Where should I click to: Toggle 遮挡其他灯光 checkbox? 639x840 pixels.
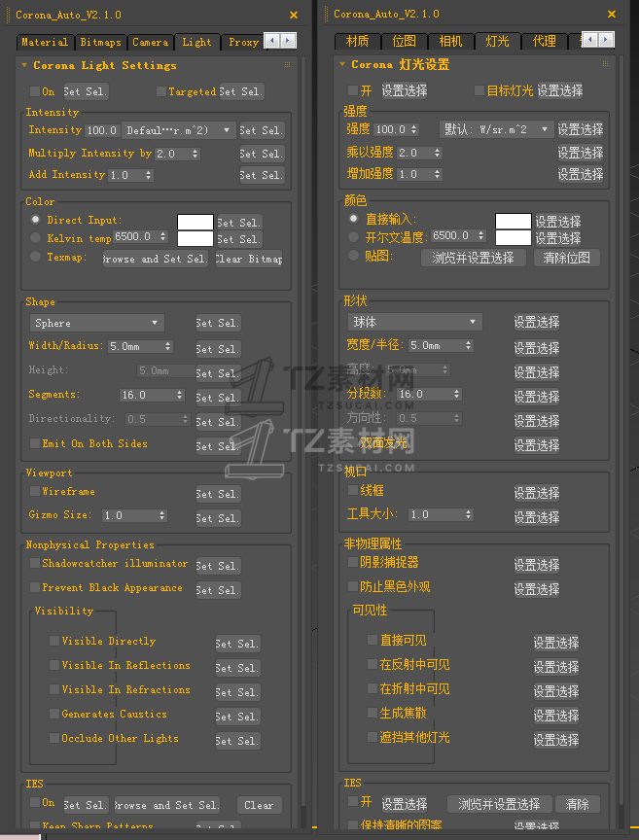tap(373, 737)
